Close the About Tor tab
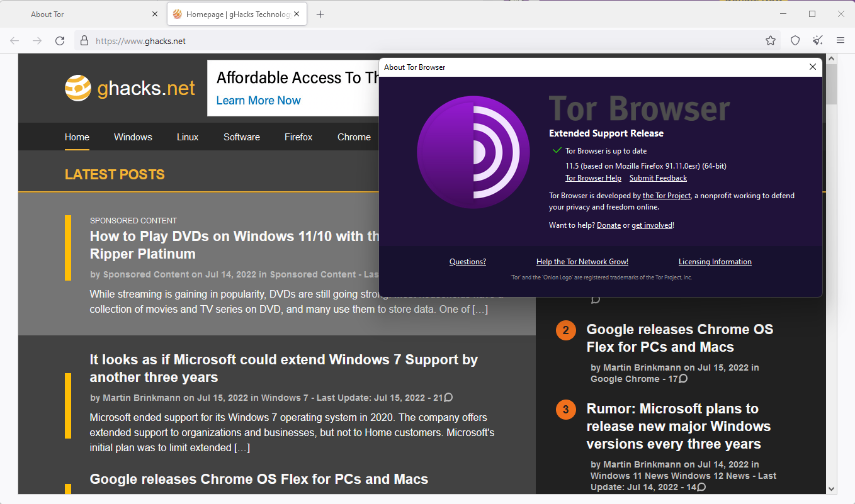Viewport: 855px width, 504px height. [x=155, y=14]
